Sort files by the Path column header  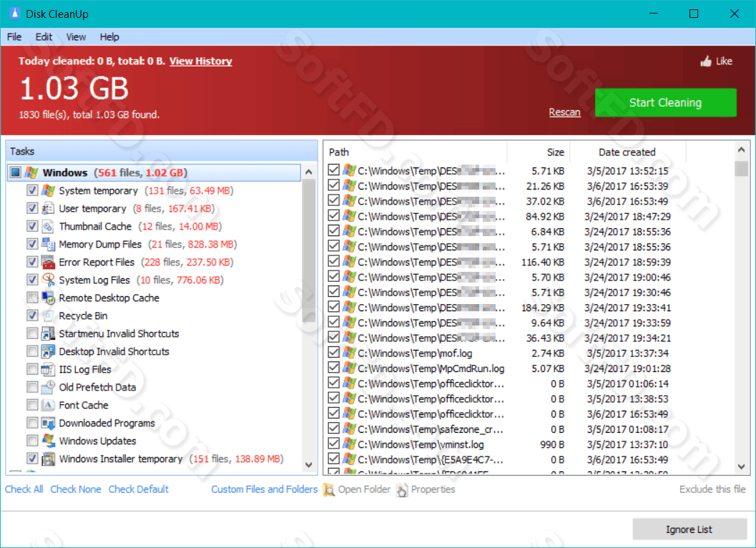pyautogui.click(x=415, y=152)
